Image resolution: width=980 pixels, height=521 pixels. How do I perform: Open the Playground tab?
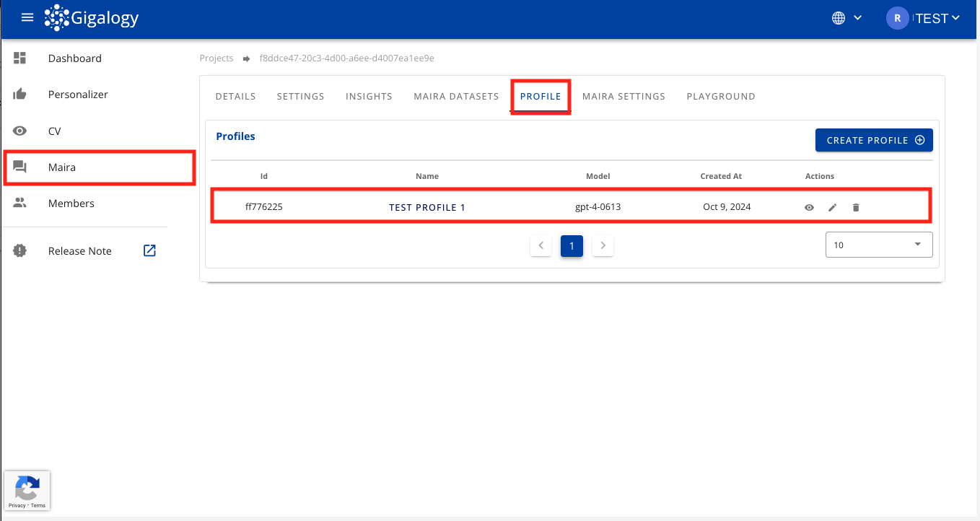[x=720, y=96]
